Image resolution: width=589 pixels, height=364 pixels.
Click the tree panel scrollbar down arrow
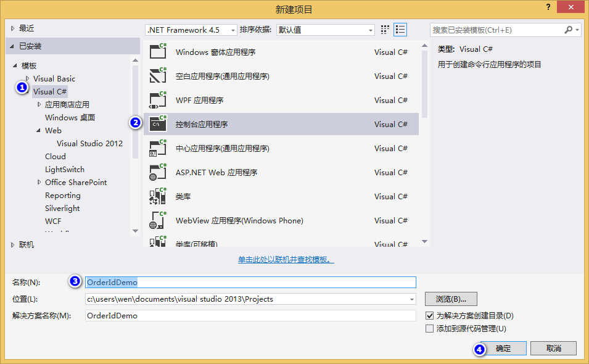click(x=136, y=231)
